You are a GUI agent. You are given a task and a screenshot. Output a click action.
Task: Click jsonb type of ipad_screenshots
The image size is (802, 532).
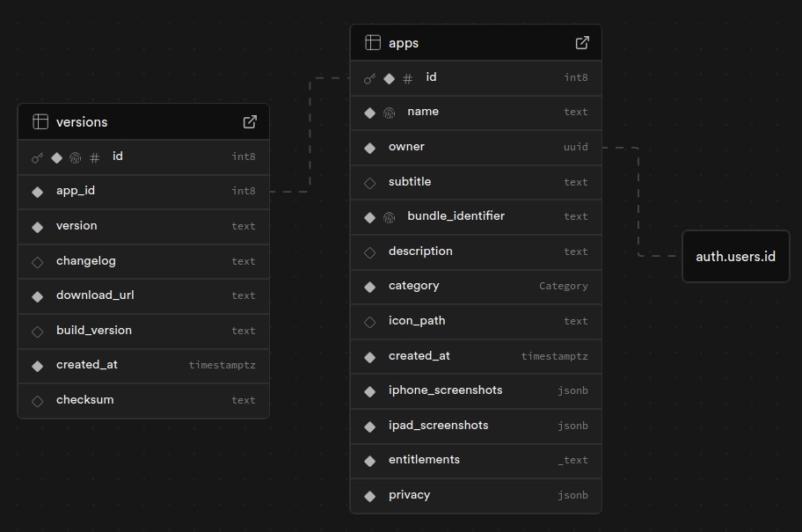click(572, 426)
